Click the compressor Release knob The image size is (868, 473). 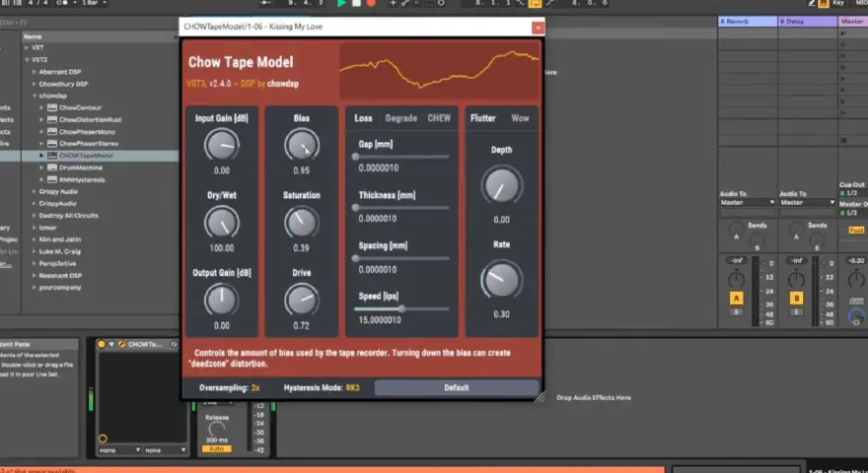(216, 429)
